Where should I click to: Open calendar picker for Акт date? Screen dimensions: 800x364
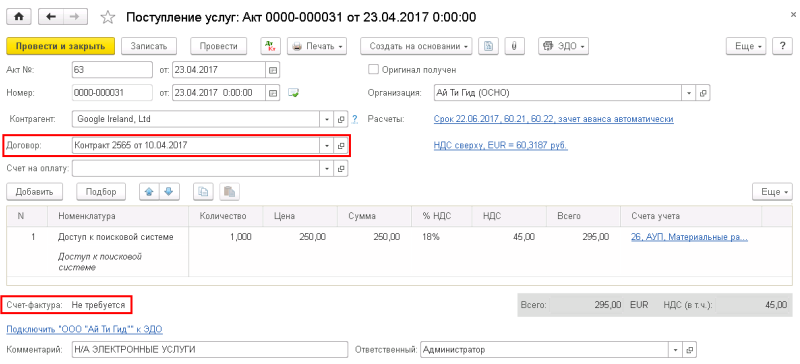pos(272,69)
